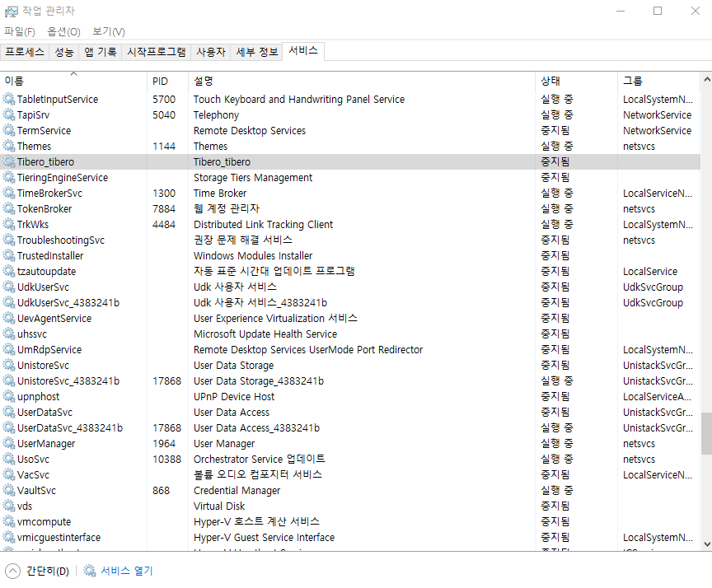Click the UsoSvc gear icon
The height and width of the screenshot is (588, 712).
click(x=9, y=460)
